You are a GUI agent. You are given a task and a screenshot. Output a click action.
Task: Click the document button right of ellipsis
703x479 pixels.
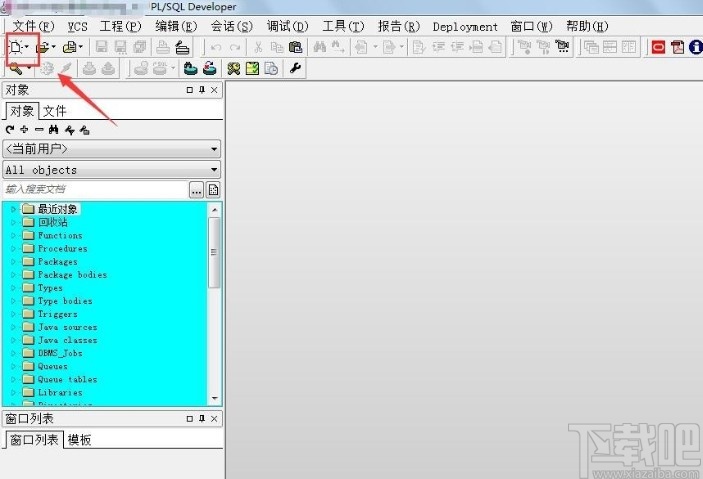(213, 190)
